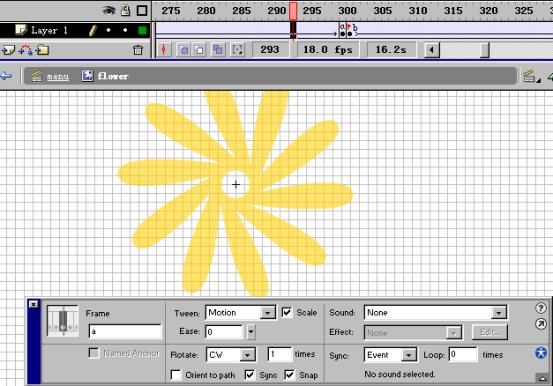This screenshot has height=386, width=553.
Task: Open the edit scene clapper menu
Action: [531, 76]
